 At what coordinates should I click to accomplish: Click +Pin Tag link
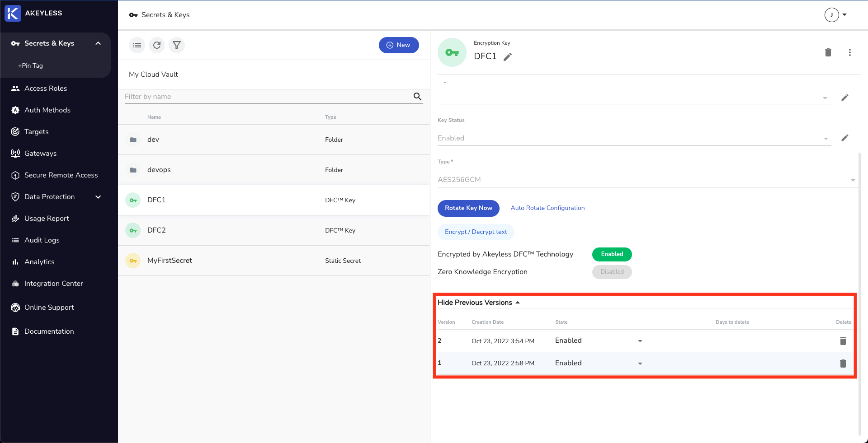tap(30, 66)
